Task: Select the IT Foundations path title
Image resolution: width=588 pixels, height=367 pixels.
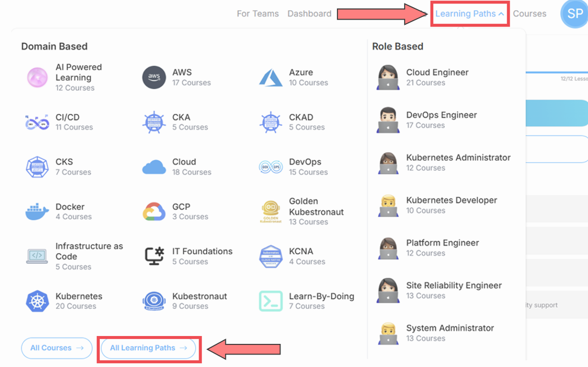Action: click(x=202, y=251)
